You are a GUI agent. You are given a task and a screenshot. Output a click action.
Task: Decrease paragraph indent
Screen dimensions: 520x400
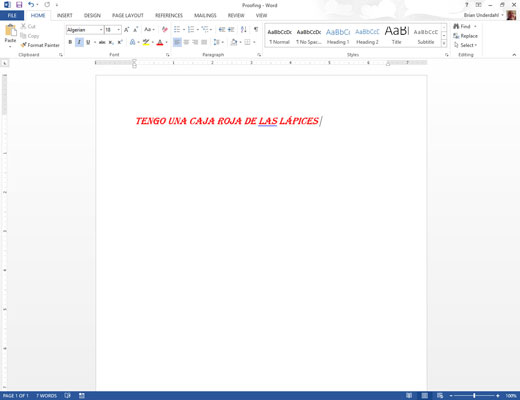(x=221, y=30)
